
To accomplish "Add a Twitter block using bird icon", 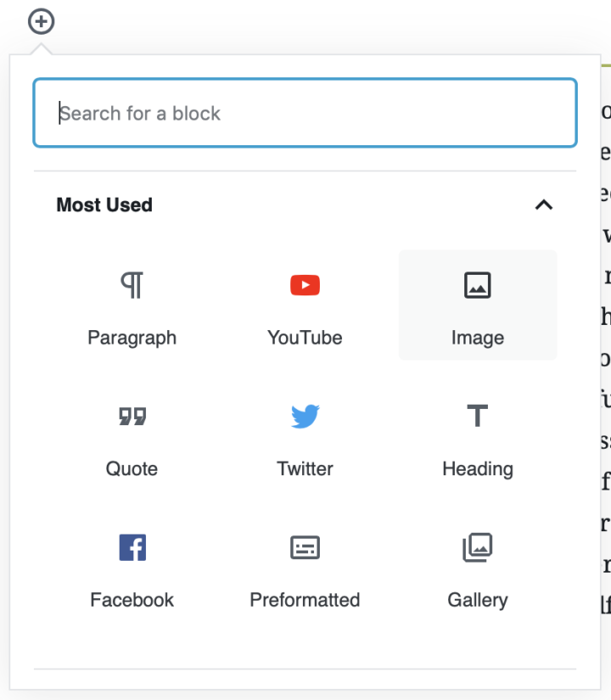I will [x=305, y=417].
